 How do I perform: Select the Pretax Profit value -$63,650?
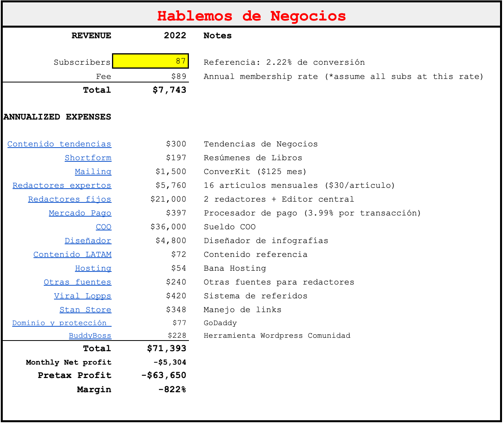[164, 375]
